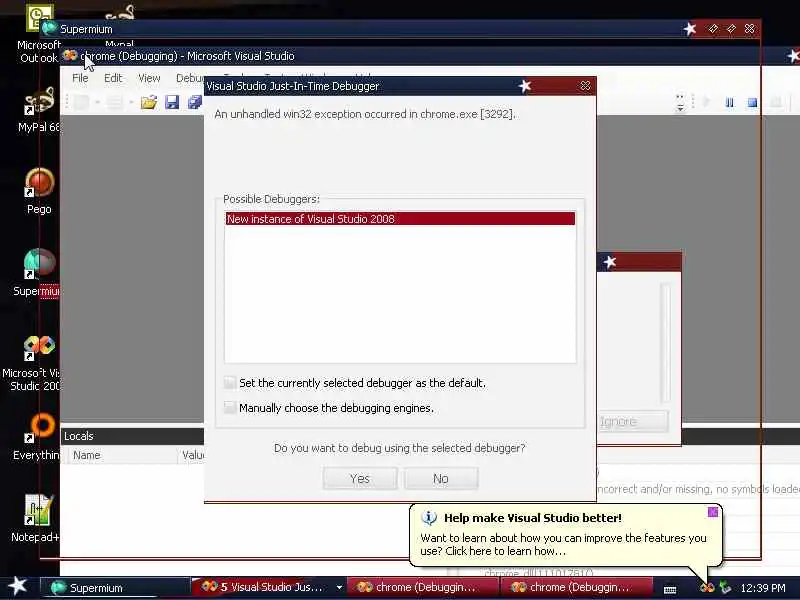Open the View menu in Visual Studio
Image resolution: width=800 pixels, height=600 pixels.
click(x=149, y=78)
